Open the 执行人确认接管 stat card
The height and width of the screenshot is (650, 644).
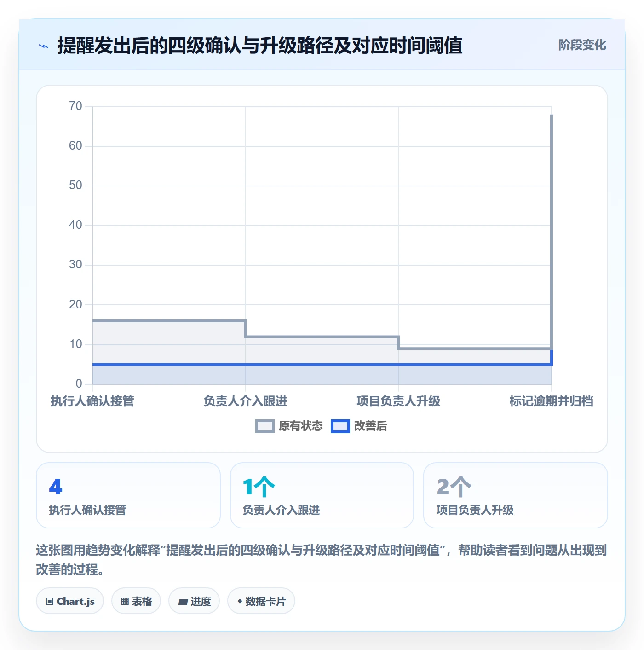pyautogui.click(x=128, y=495)
